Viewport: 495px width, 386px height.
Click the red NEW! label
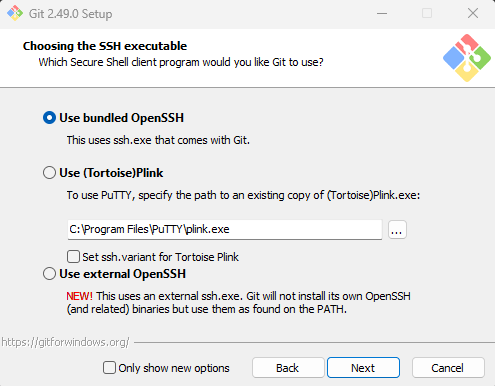point(79,296)
